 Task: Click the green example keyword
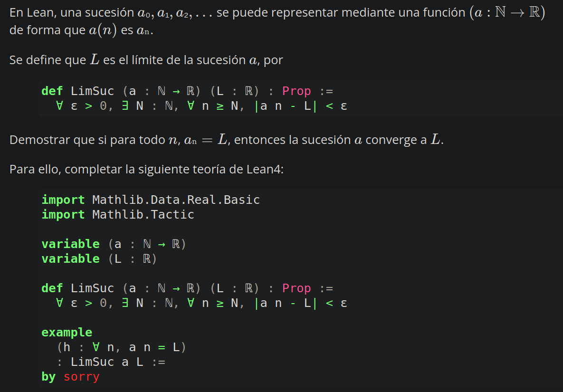(x=67, y=332)
